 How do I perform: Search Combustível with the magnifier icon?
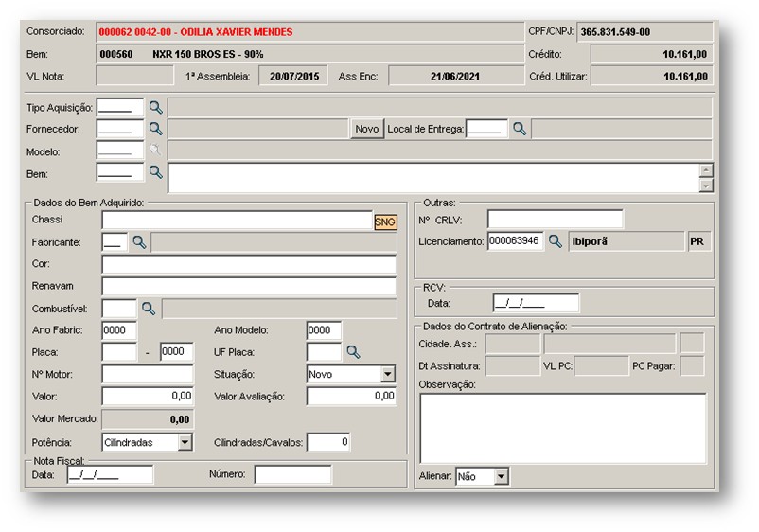(149, 309)
